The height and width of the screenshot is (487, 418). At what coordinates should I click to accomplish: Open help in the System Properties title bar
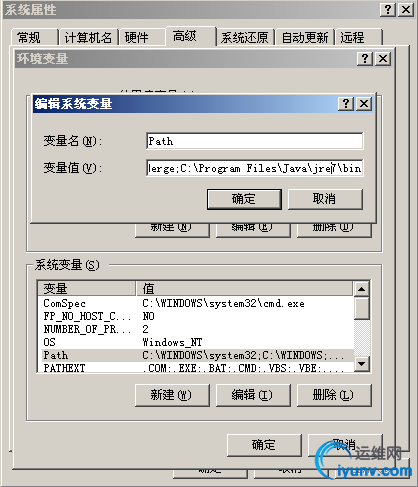[x=388, y=9]
